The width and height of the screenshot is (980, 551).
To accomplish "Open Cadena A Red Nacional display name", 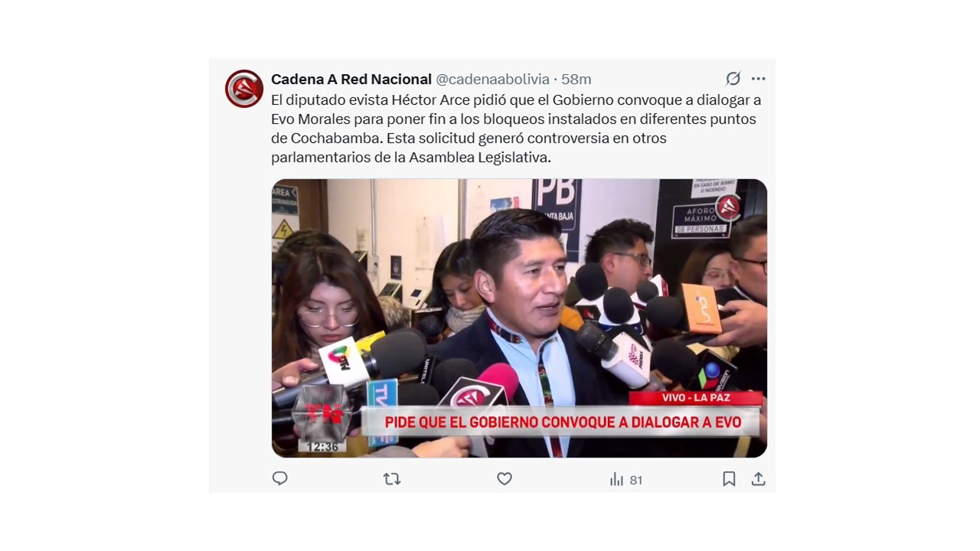I will click(351, 80).
